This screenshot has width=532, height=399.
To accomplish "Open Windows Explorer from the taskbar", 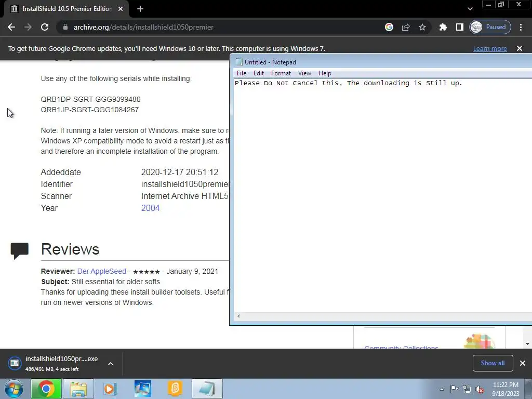I will 78,389.
